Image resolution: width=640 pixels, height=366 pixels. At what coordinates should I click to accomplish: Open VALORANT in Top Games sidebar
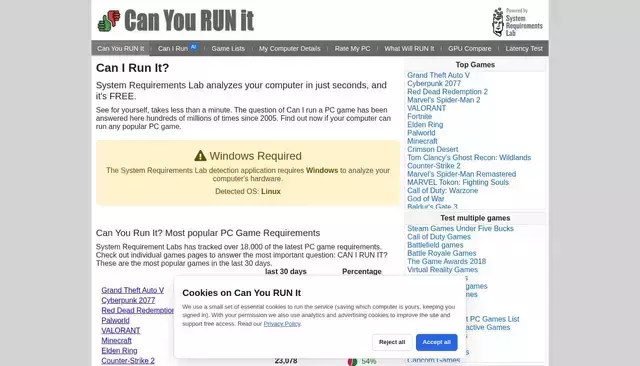[x=426, y=108]
